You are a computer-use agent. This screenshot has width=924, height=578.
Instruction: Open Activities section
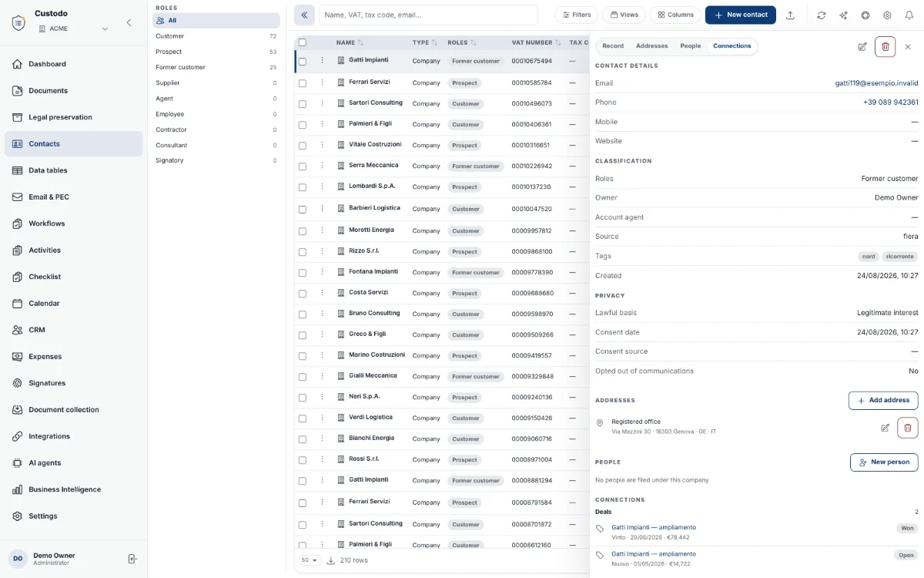click(x=74, y=250)
